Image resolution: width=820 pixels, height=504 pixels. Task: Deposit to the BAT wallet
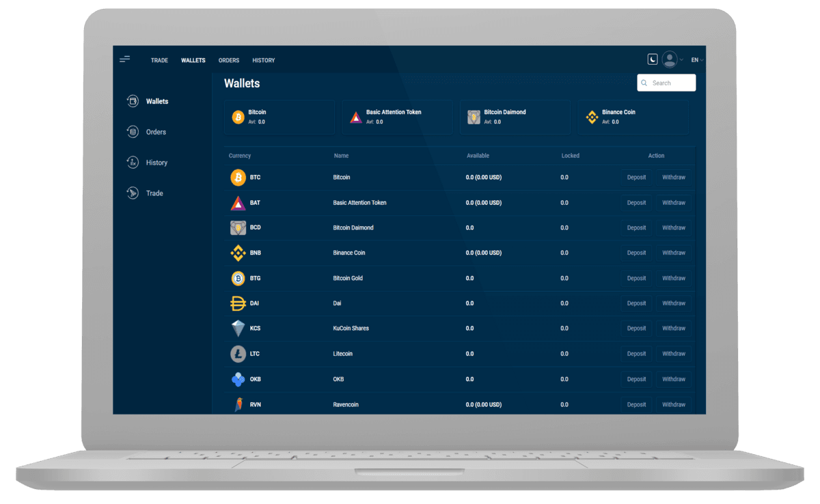(636, 203)
